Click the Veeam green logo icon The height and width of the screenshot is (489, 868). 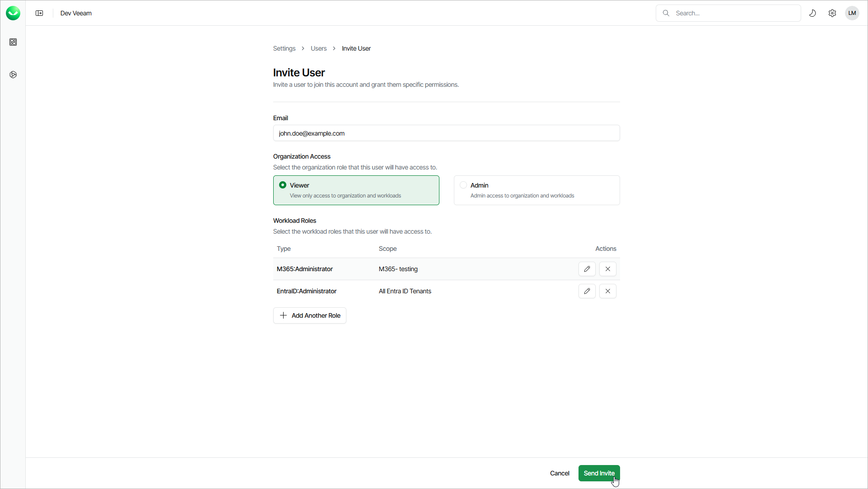point(13,13)
